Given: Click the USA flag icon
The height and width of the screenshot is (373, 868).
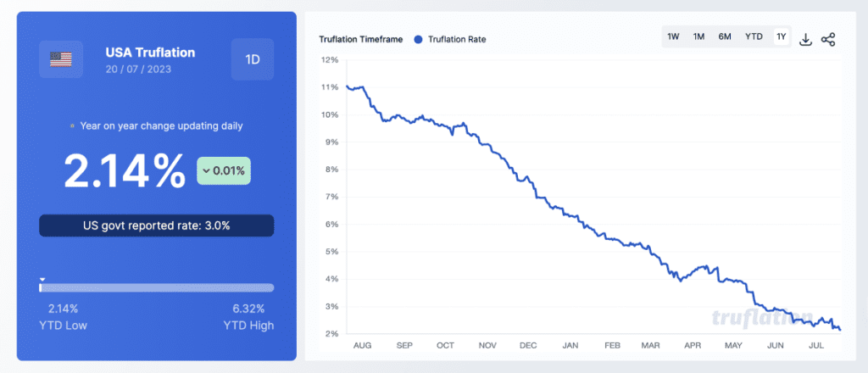Looking at the screenshot, I should [x=61, y=59].
